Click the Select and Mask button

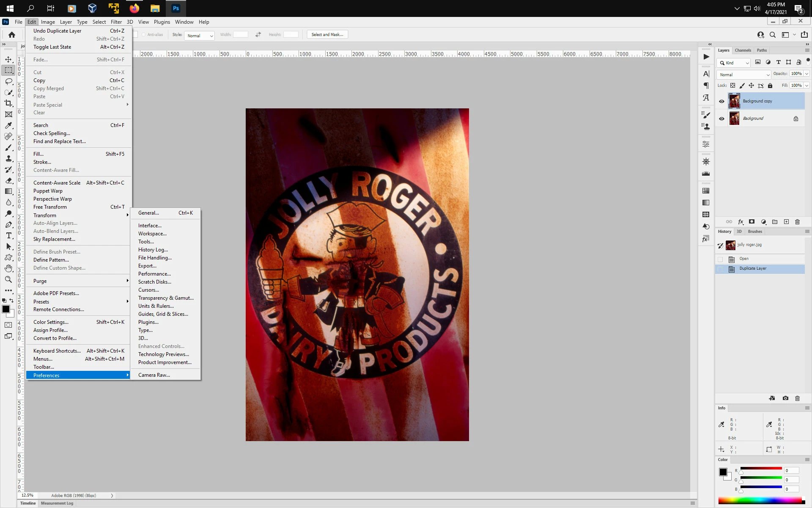tap(327, 35)
